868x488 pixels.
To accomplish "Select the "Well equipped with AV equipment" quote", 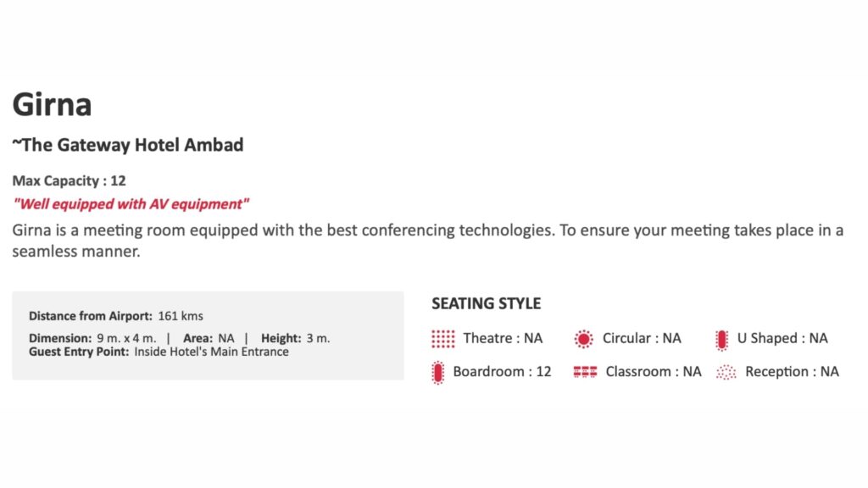I will coord(131,204).
